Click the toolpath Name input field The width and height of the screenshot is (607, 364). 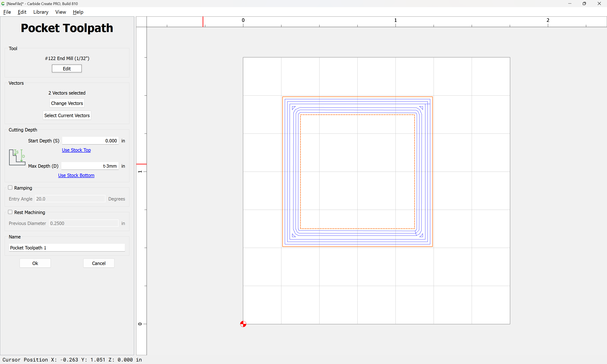click(x=67, y=248)
